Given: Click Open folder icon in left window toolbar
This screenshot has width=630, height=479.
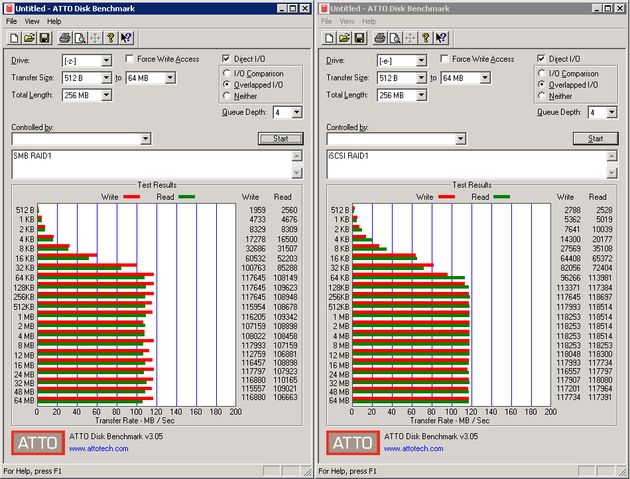Looking at the screenshot, I should (29, 38).
